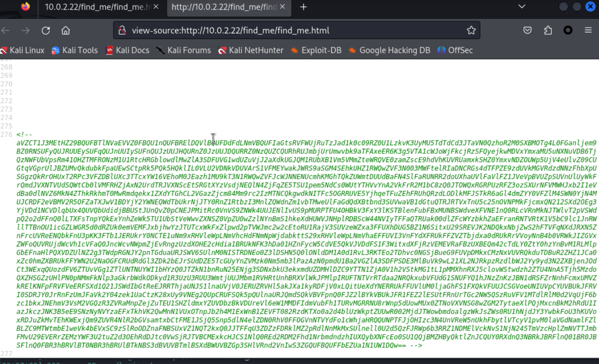Screen dimensions: 599x364
Task: Open the Firefox hamburger menu
Action: tap(588, 30)
